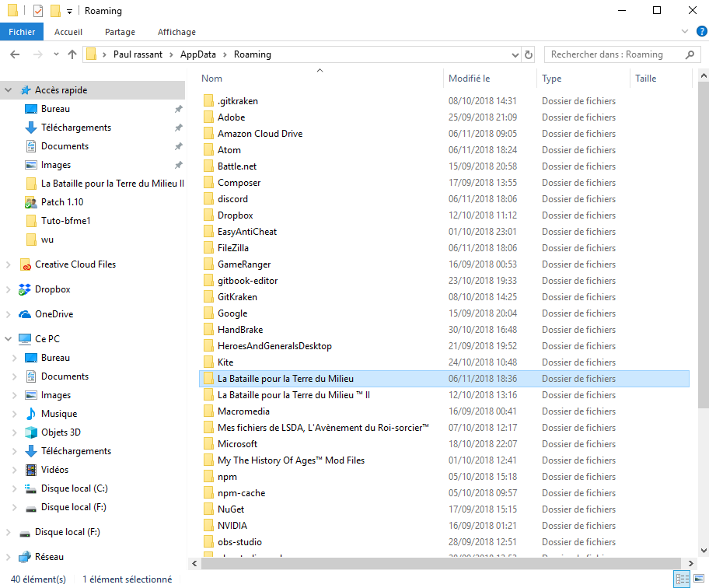Viewport: 709px width, 588px height.
Task: Open the recent locations dropdown
Action: pos(56,54)
